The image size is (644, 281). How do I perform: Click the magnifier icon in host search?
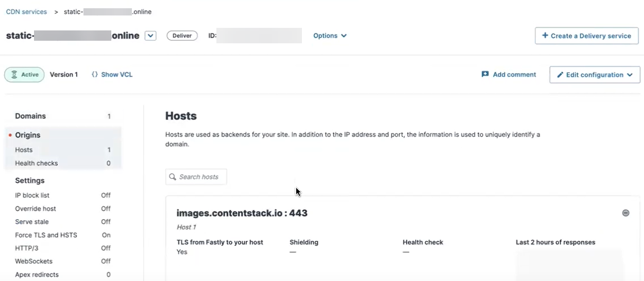[x=173, y=177]
